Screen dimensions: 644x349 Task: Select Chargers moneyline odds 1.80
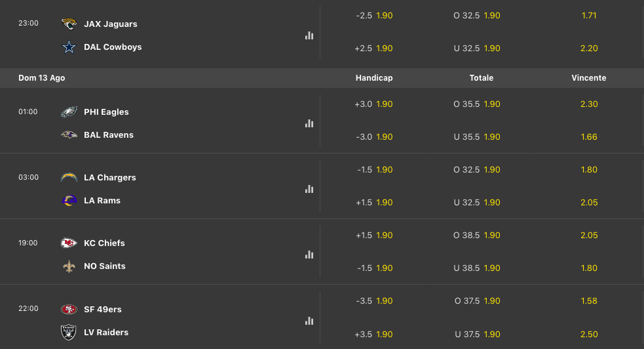click(589, 169)
